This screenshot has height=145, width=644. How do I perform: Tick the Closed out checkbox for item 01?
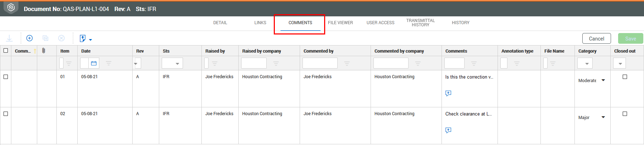click(x=625, y=77)
